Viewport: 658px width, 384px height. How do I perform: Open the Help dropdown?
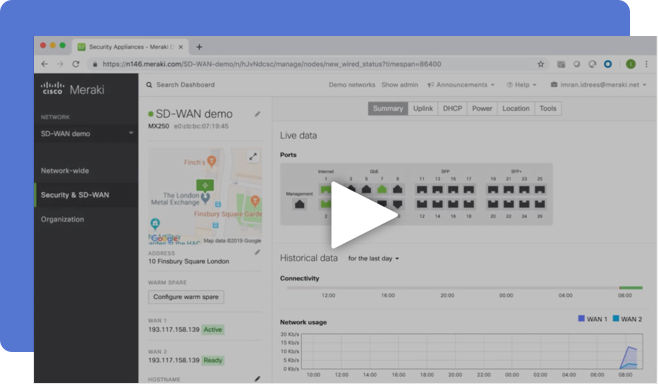click(522, 85)
